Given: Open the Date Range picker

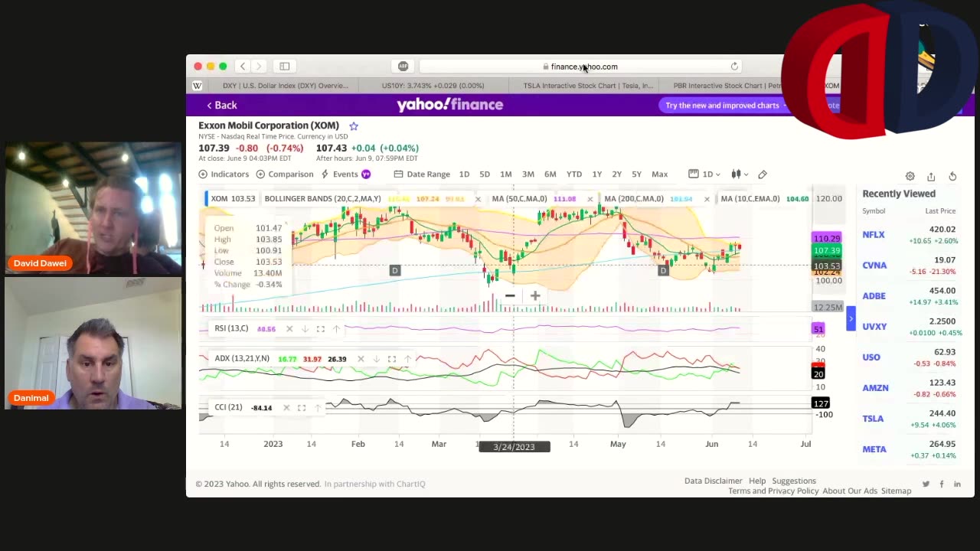Looking at the screenshot, I should click(422, 174).
